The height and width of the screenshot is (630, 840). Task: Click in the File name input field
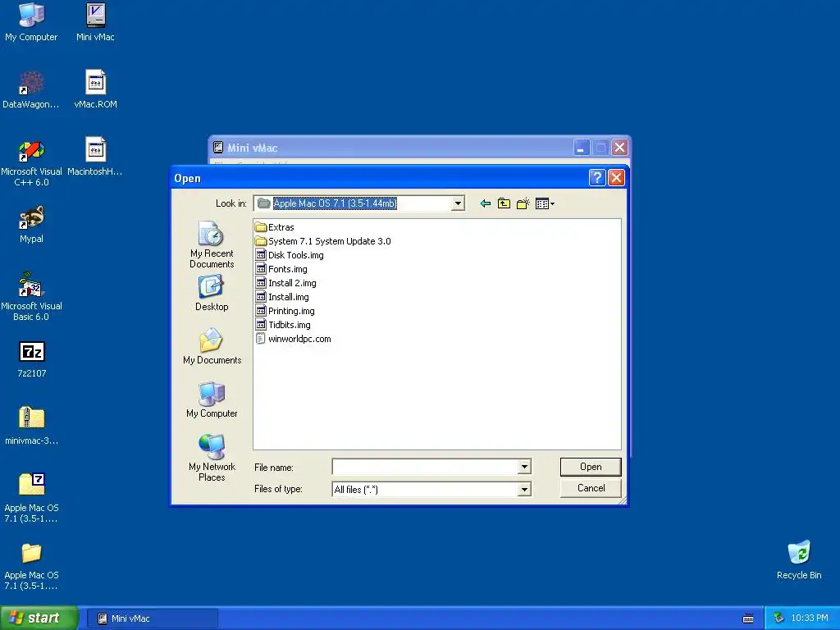426,467
